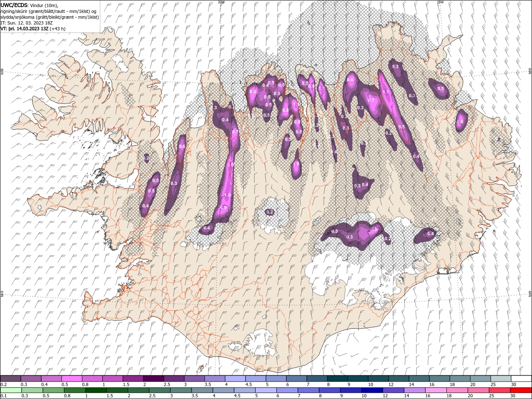Image resolution: width=532 pixels, height=399 pixels.
Task: Pick the coral red swatch right of 25 in lower scale
Action: point(500,390)
